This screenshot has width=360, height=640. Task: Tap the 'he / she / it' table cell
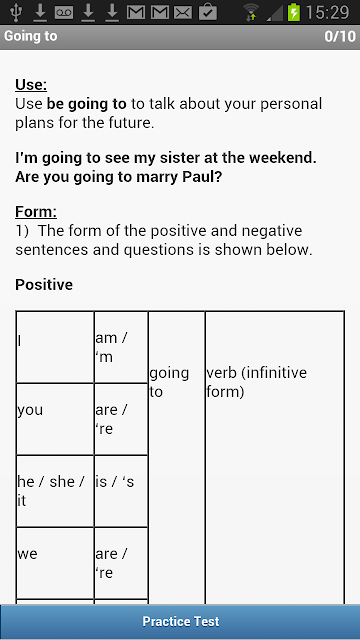point(55,491)
